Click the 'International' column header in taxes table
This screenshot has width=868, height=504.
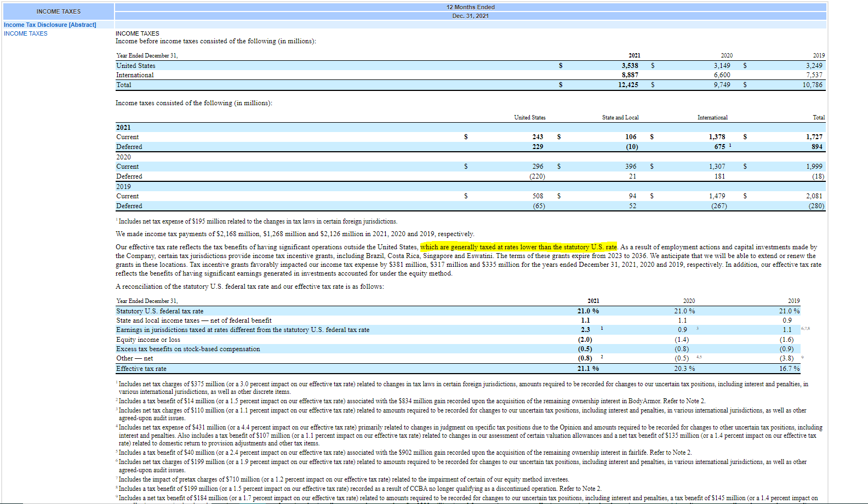[712, 117]
